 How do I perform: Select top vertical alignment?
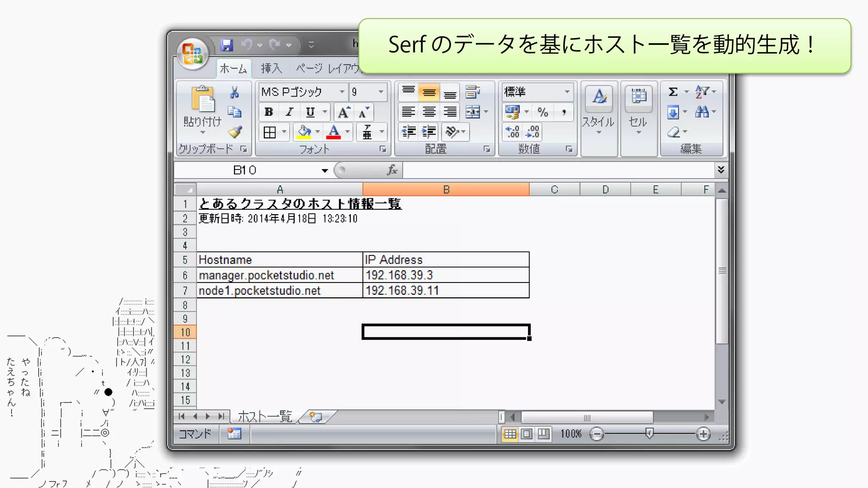(408, 91)
